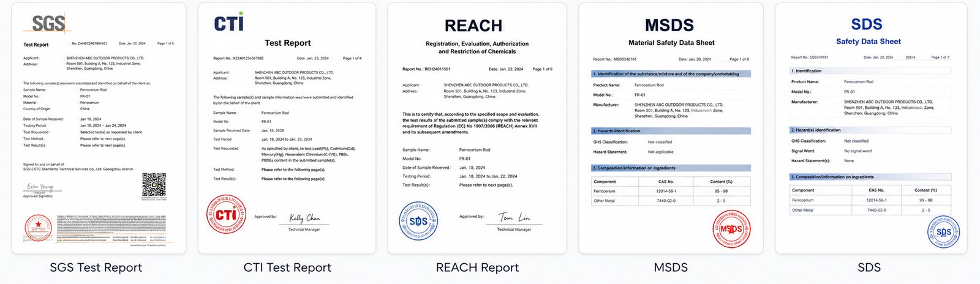
Task: Click Tom Lin signature on REACH report
Action: (514, 217)
